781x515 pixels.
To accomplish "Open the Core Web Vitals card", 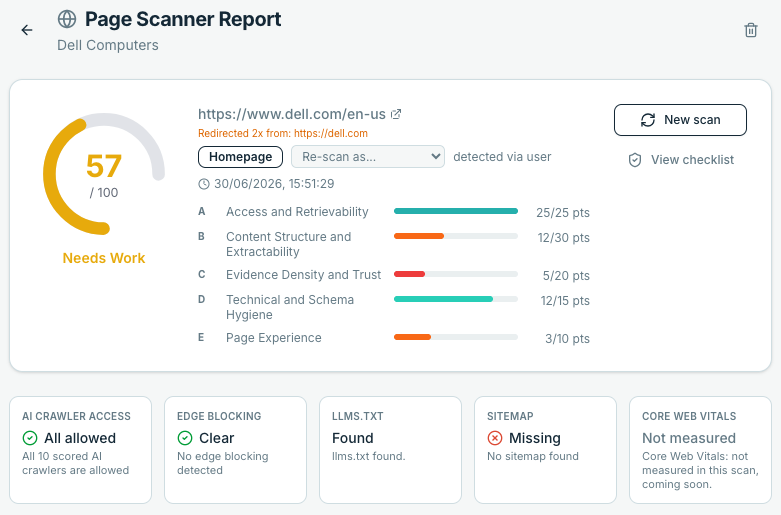I will pos(700,450).
